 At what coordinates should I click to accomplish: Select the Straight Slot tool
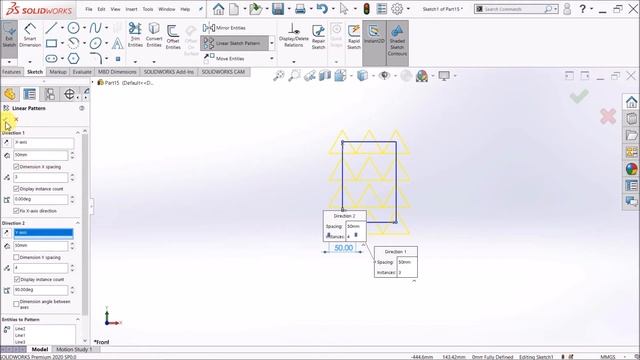51,58
